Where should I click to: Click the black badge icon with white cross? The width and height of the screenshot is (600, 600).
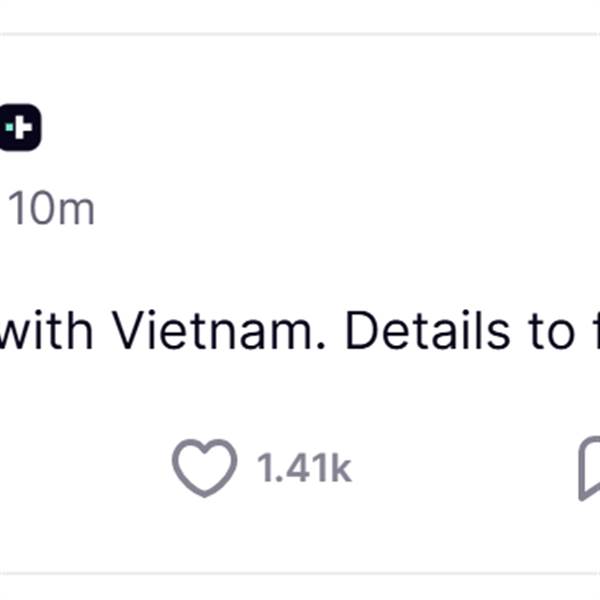(x=20, y=127)
